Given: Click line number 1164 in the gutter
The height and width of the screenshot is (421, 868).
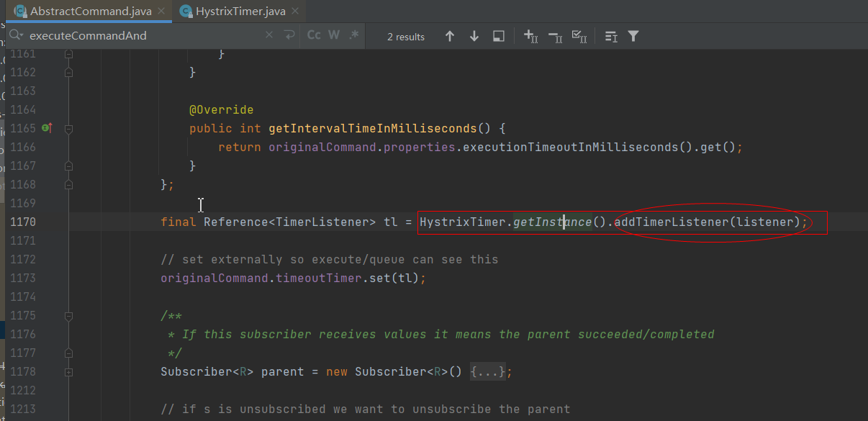Looking at the screenshot, I should (x=23, y=109).
